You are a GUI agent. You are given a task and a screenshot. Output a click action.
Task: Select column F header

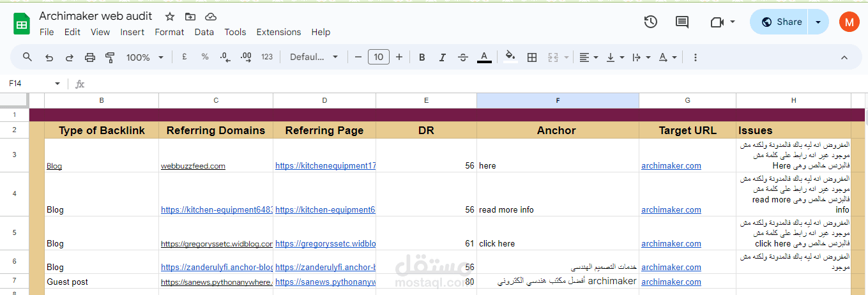pos(558,100)
